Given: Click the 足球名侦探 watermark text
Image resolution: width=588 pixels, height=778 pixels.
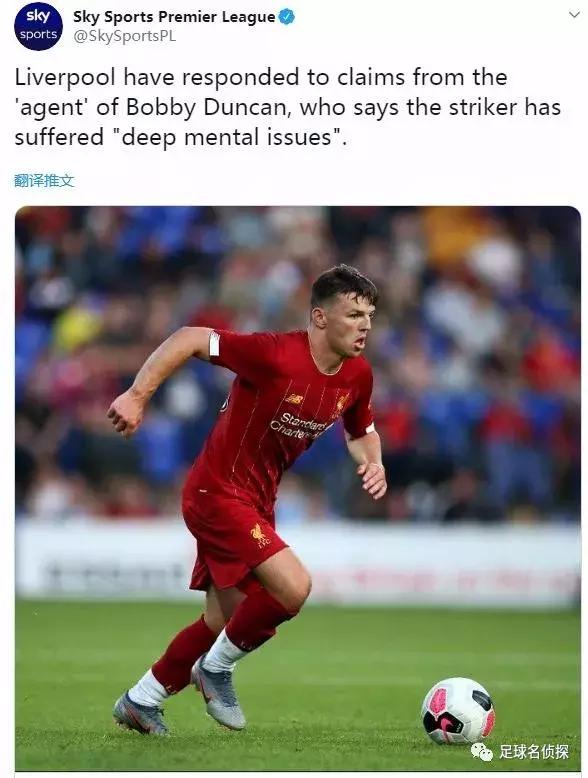Looking at the screenshot, I should click(533, 751).
